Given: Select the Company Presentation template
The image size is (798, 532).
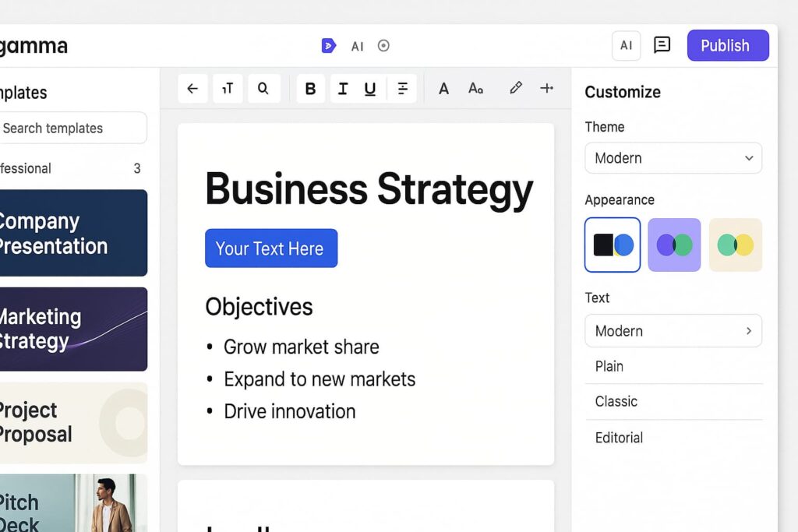Looking at the screenshot, I should (x=74, y=233).
